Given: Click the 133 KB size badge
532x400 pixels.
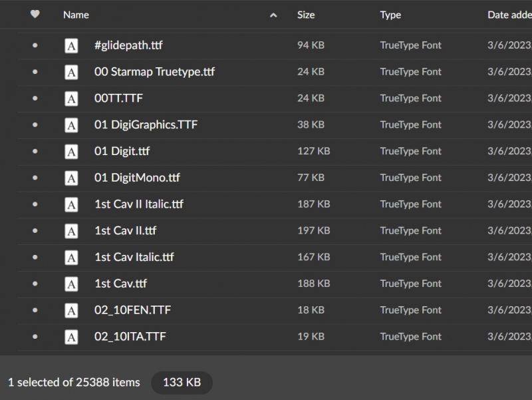Looking at the screenshot, I should tap(182, 383).
